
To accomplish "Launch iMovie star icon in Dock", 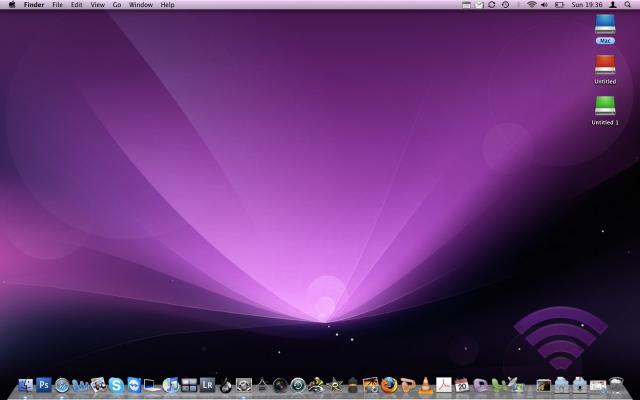I will pyautogui.click(x=335, y=385).
